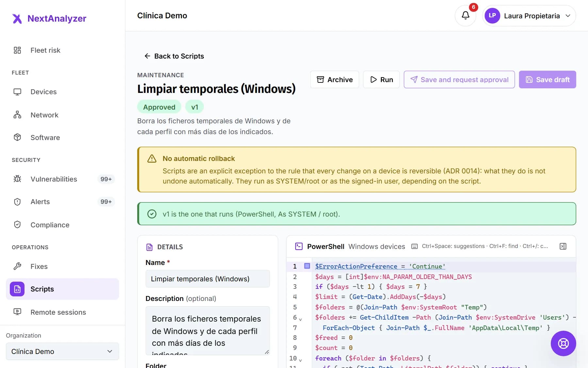588x368 pixels.
Task: Collapse the foreach fold on line 10
Action: click(301, 360)
